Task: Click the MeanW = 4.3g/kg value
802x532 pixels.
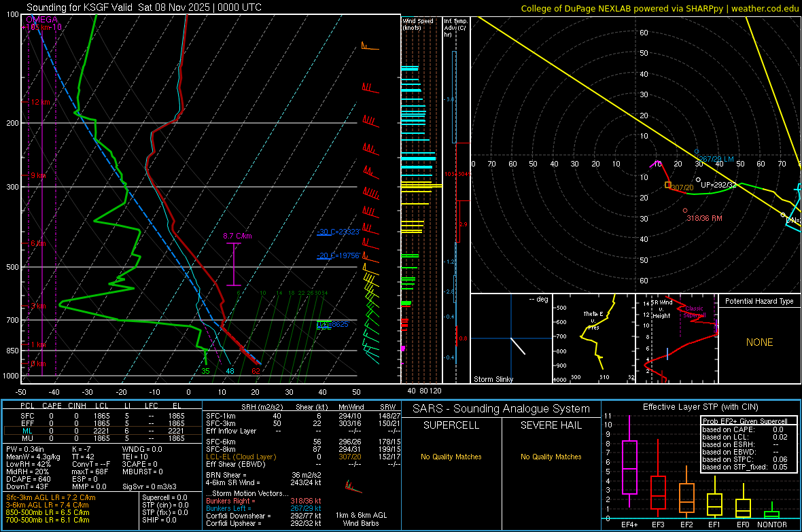Action: point(33,457)
